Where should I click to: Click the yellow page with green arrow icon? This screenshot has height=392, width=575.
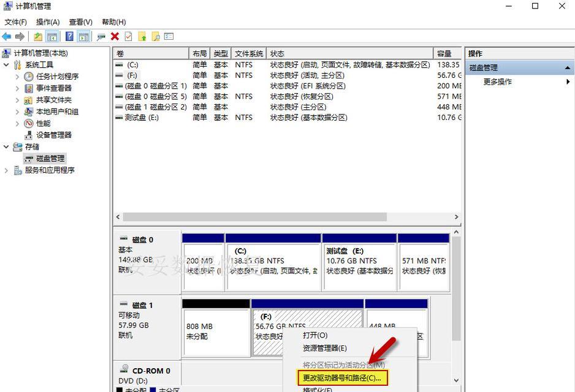click(142, 37)
